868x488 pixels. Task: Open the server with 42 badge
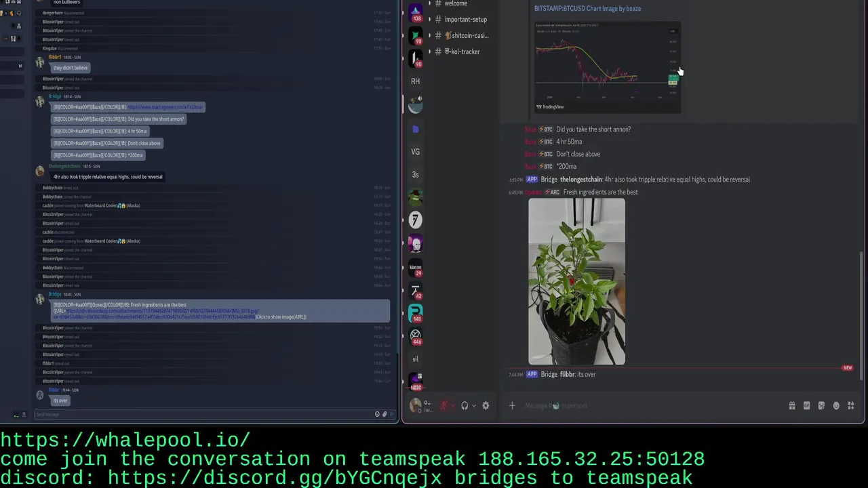415,291
